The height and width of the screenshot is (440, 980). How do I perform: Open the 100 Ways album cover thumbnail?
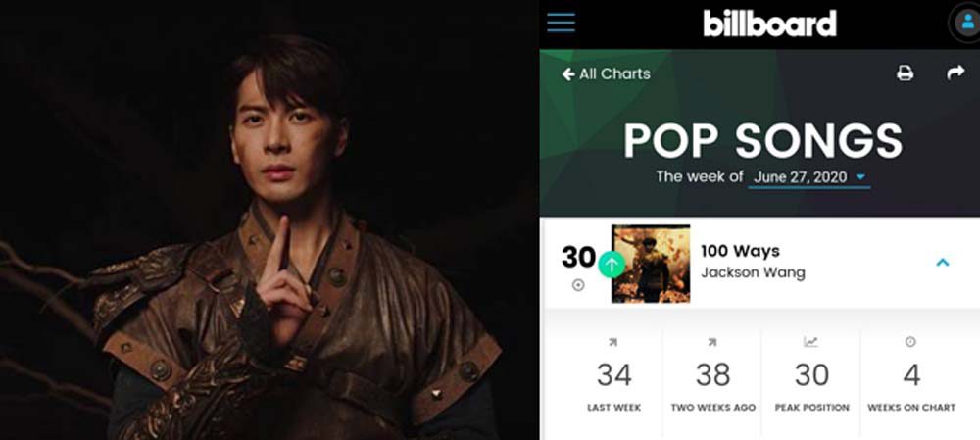click(651, 264)
